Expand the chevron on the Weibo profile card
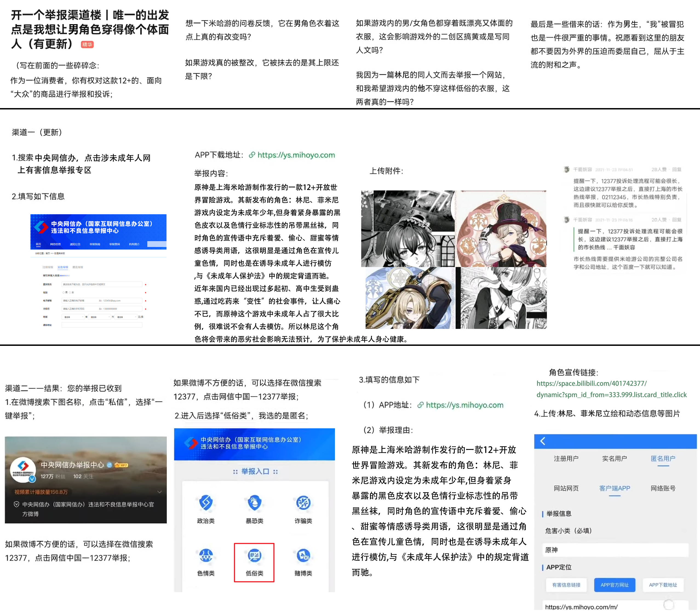The height and width of the screenshot is (614, 700). (159, 492)
